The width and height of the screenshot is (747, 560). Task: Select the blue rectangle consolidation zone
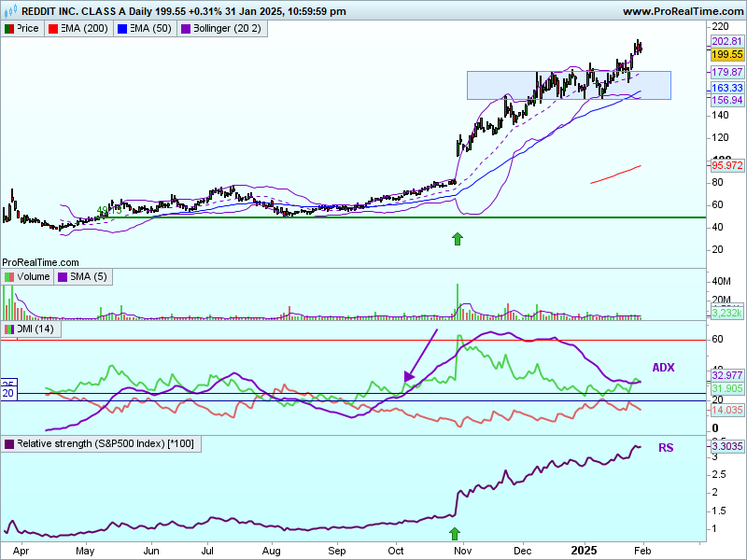[x=568, y=85]
